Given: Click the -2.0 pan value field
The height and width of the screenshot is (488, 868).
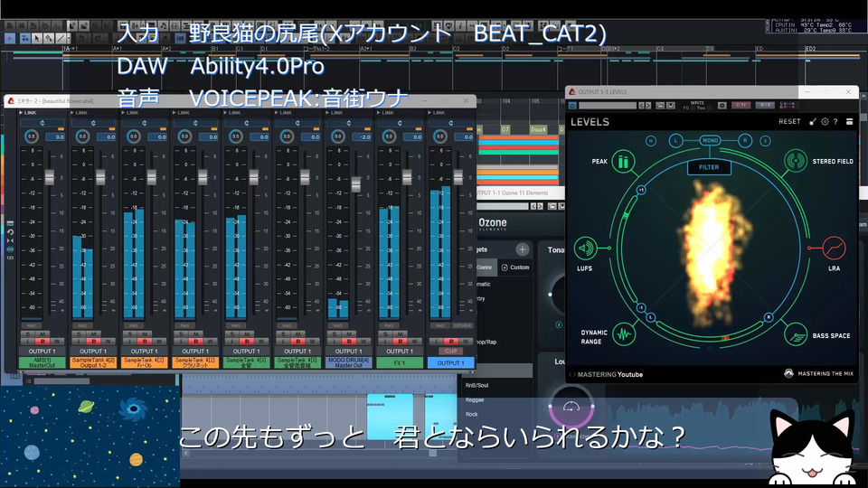Looking at the screenshot, I should coord(363,136).
